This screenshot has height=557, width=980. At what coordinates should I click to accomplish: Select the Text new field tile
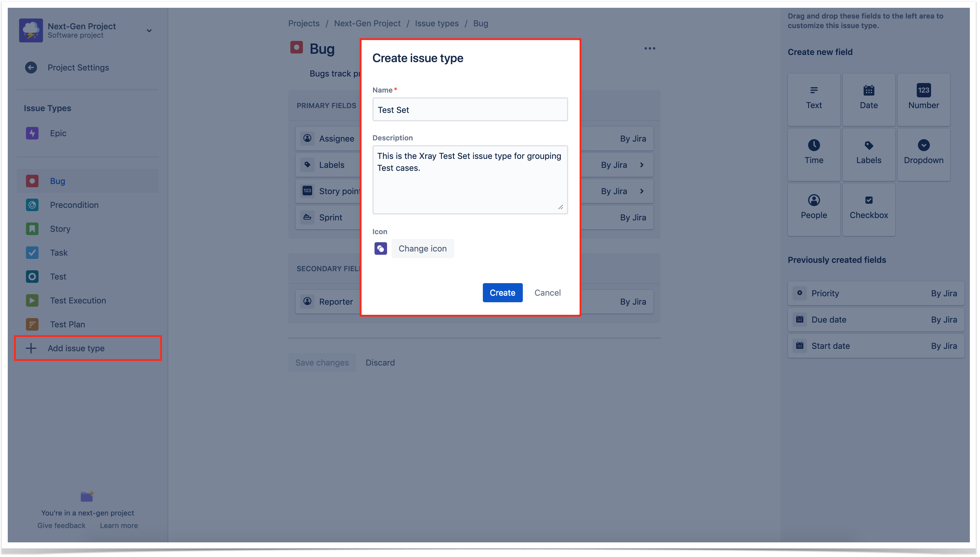pos(814,100)
